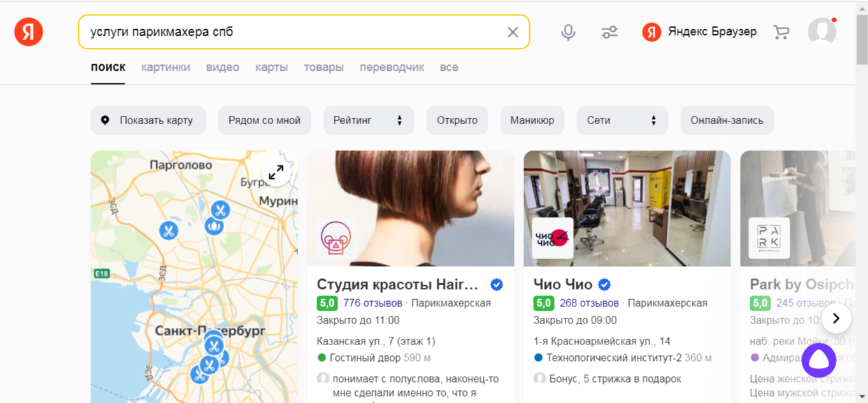Open the 268 отзывов reviews link
Viewport: 868px width, 403px height.
click(589, 303)
